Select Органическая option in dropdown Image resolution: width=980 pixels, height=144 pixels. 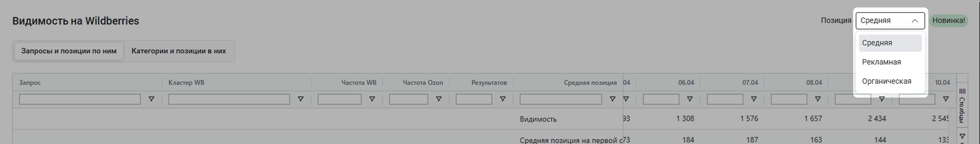(890, 81)
